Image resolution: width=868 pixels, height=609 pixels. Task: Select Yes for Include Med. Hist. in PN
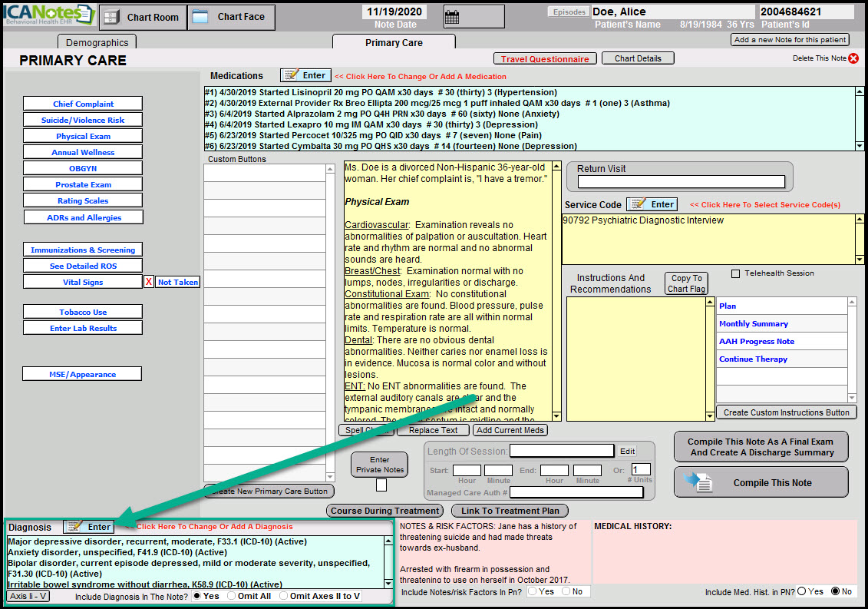pyautogui.click(x=802, y=591)
